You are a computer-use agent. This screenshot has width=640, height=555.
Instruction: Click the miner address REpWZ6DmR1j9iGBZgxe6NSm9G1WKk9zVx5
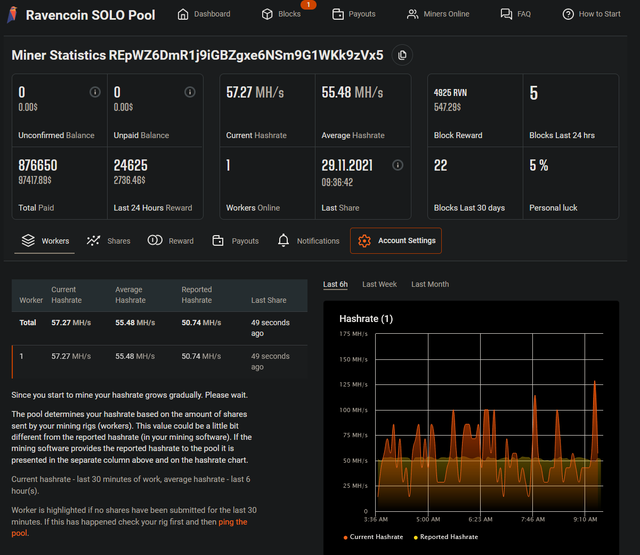pos(246,55)
